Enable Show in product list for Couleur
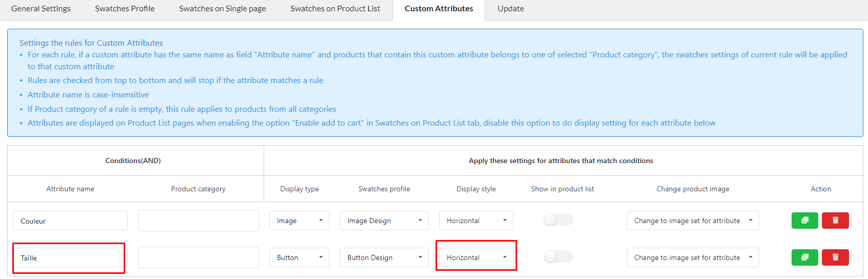The width and height of the screenshot is (868, 279). click(558, 220)
